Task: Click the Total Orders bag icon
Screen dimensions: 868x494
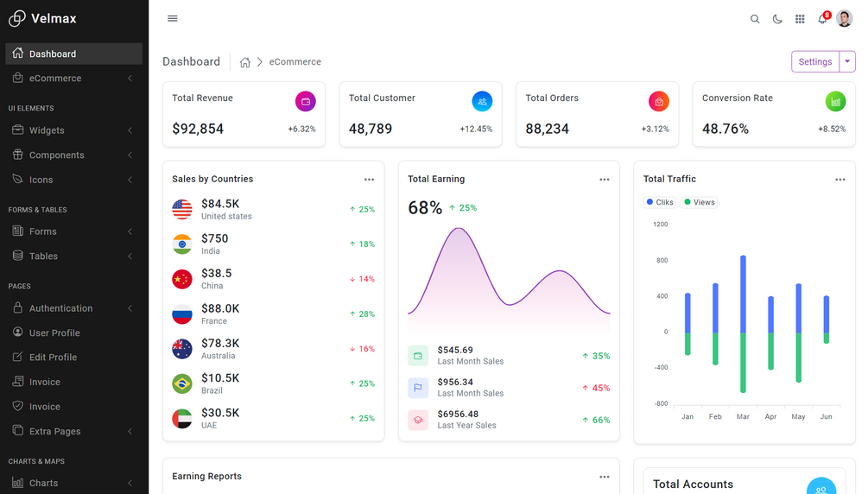Action: 659,101
